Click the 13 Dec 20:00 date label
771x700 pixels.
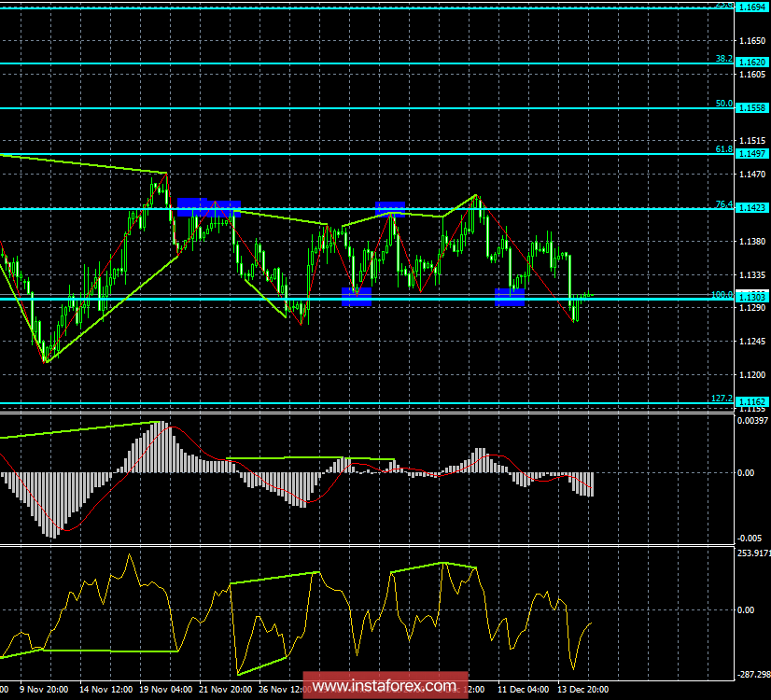(x=582, y=691)
